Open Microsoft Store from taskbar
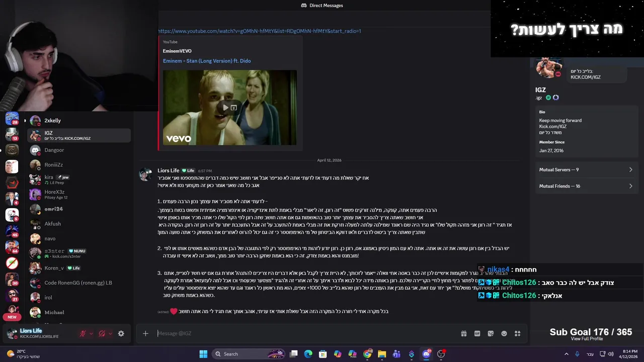 point(323,354)
